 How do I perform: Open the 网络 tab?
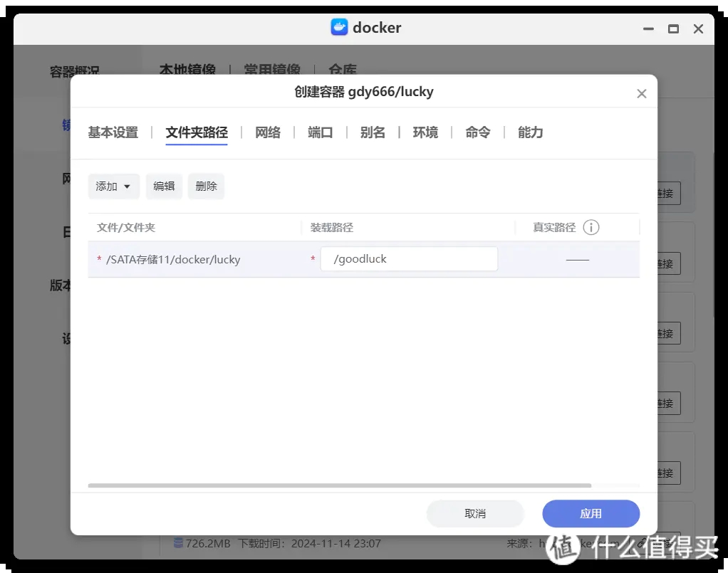[268, 132]
